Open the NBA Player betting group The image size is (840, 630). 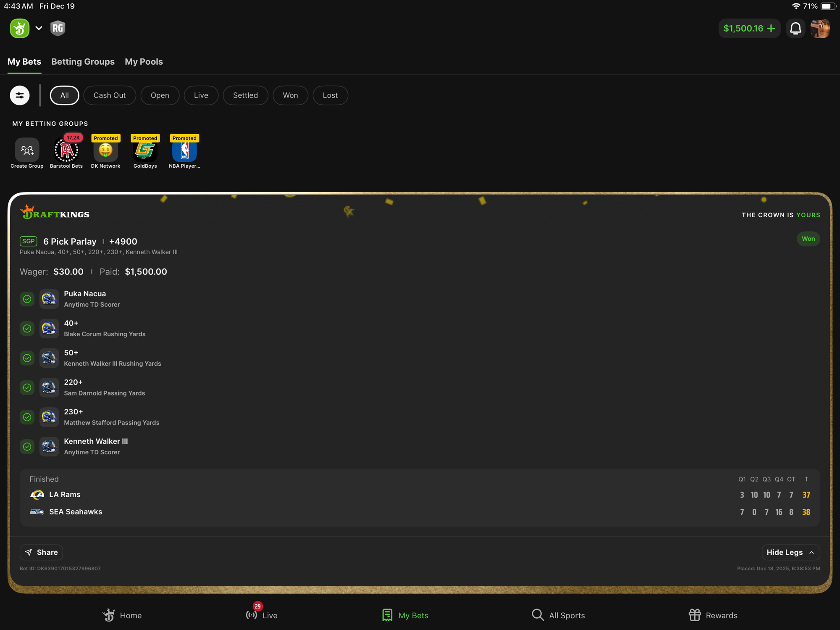click(x=184, y=150)
